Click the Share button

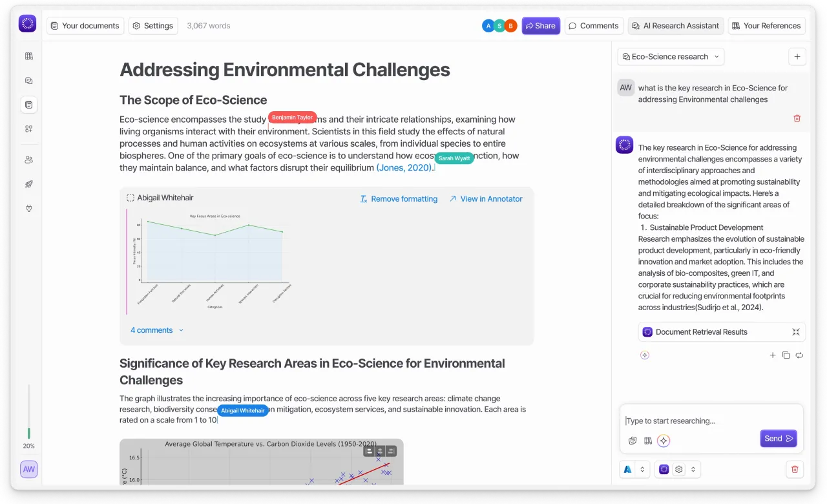540,26
